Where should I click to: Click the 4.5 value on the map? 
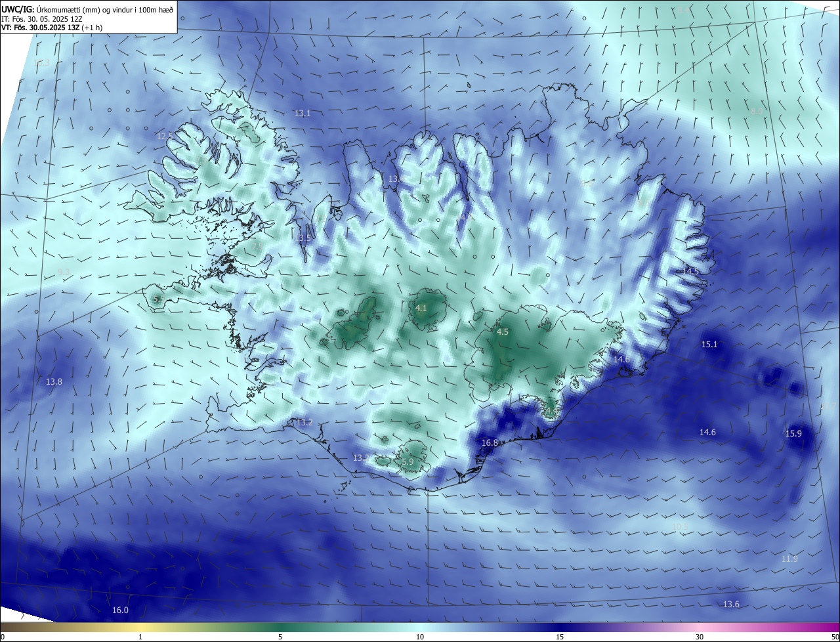click(x=503, y=332)
